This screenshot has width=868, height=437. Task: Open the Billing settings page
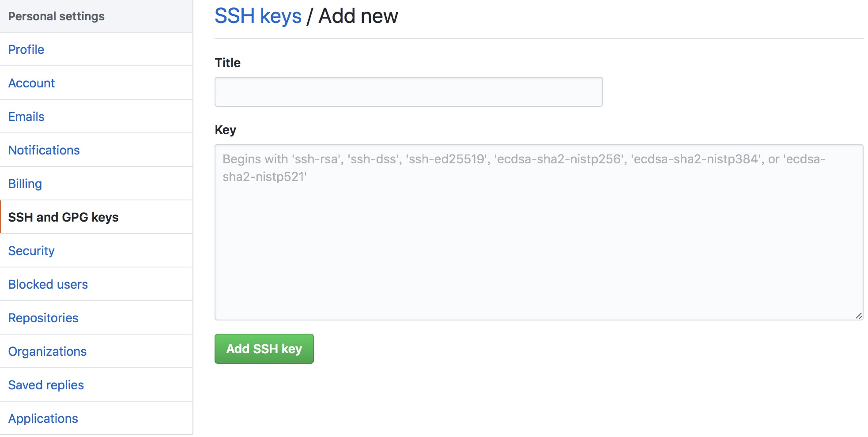(x=25, y=184)
